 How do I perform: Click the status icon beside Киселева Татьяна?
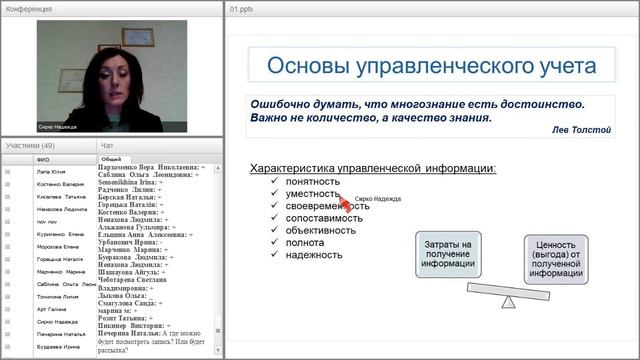7,197
